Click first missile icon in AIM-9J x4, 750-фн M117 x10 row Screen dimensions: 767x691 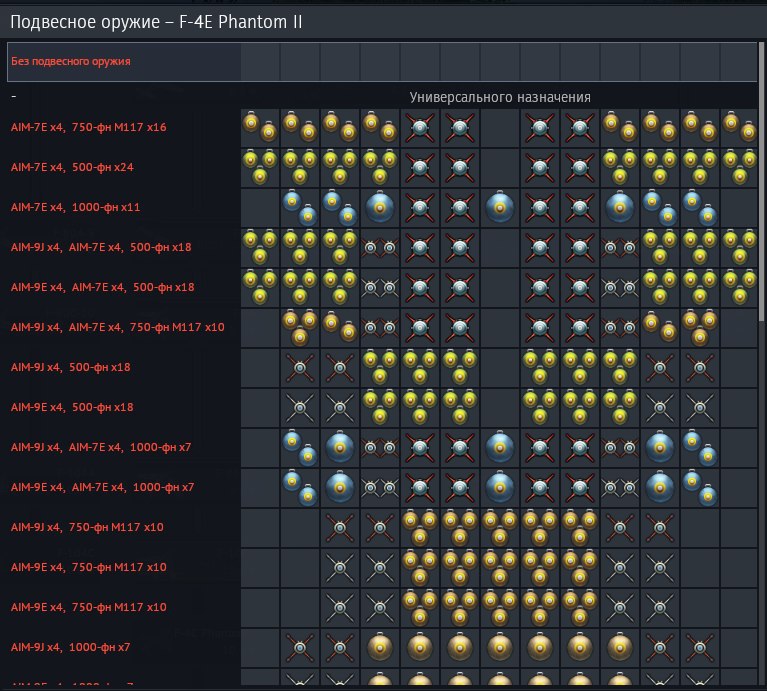pyautogui.click(x=340, y=528)
